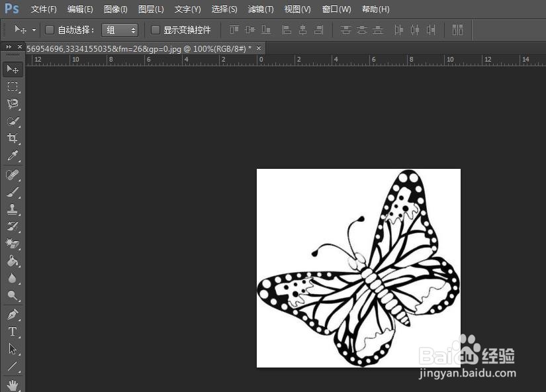546x392 pixels.
Task: Select the Direct Selection arrow tool
Action: tap(13, 349)
